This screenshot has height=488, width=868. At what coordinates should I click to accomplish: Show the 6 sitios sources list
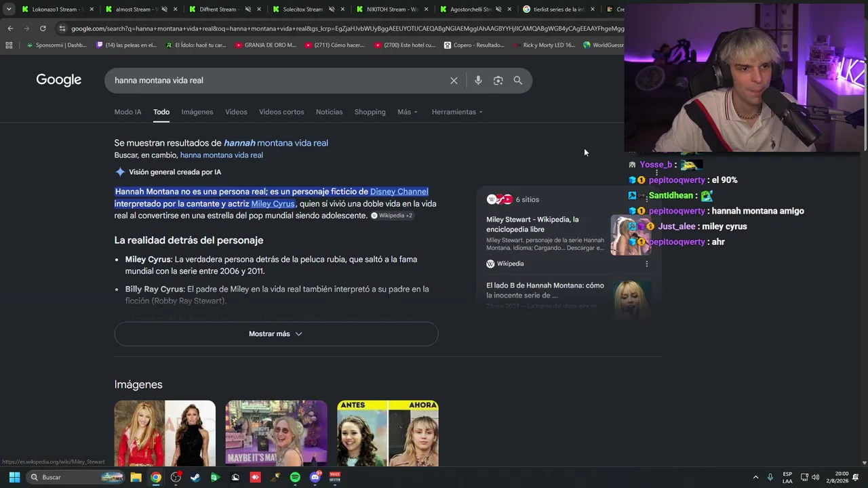[513, 199]
